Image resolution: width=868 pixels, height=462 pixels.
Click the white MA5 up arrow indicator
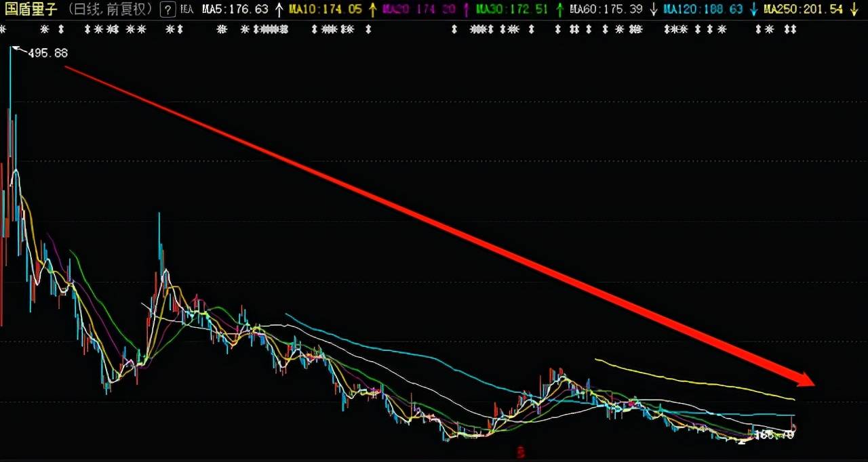(x=279, y=10)
